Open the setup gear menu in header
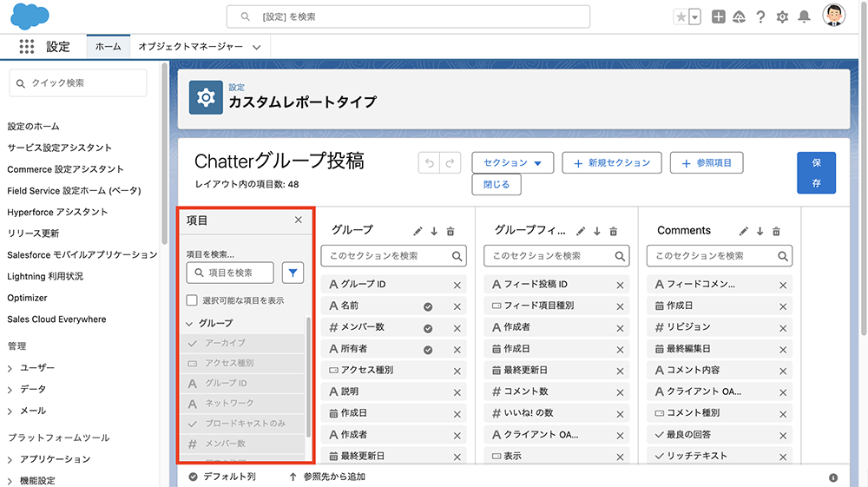 [782, 17]
